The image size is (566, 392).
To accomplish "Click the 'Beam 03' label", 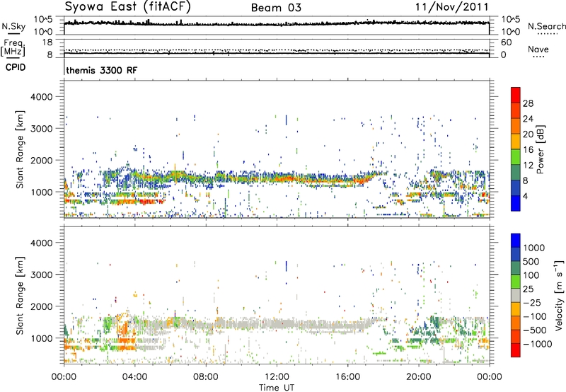I will (276, 8).
